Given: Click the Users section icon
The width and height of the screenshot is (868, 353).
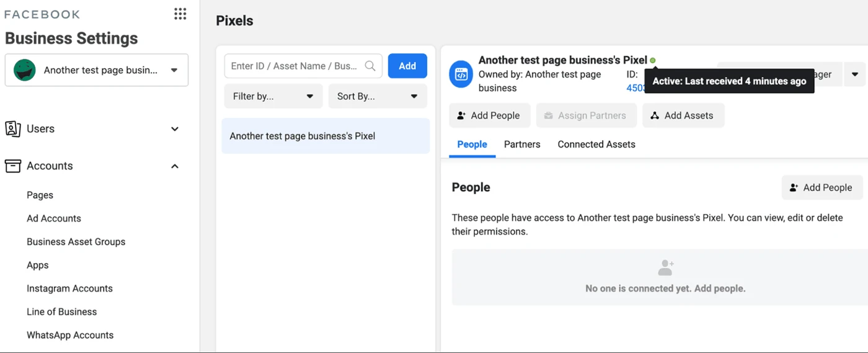Looking at the screenshot, I should (x=12, y=128).
